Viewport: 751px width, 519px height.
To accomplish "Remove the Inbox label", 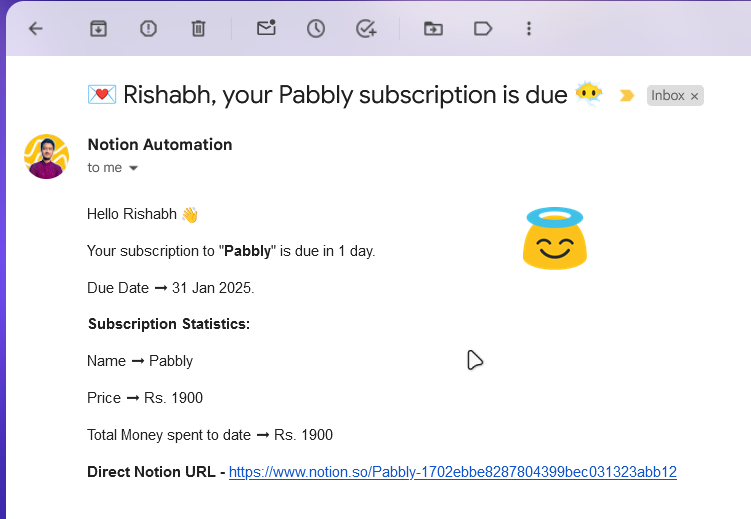I will [694, 96].
